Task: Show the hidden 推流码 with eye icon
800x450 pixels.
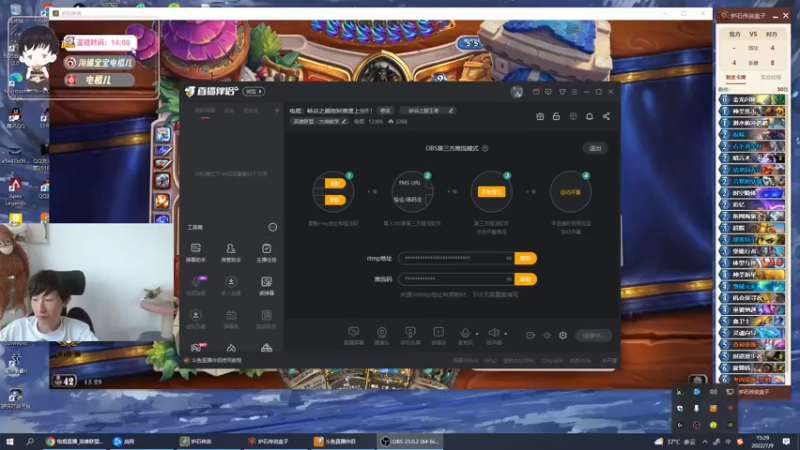Action: point(509,279)
